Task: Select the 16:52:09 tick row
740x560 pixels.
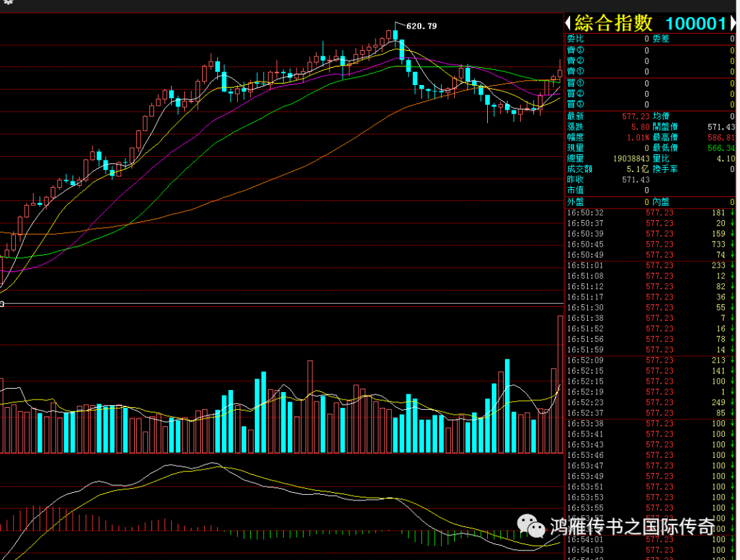Action: [x=650, y=361]
